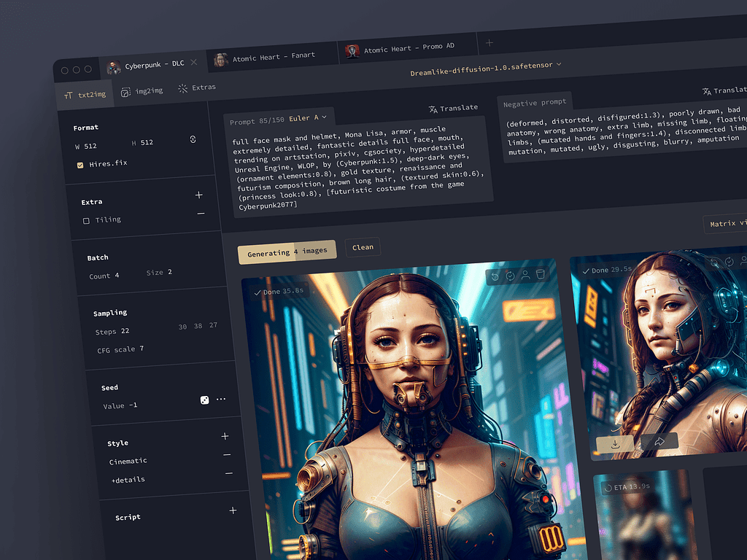
Task: Click the Clean button
Action: point(363,247)
